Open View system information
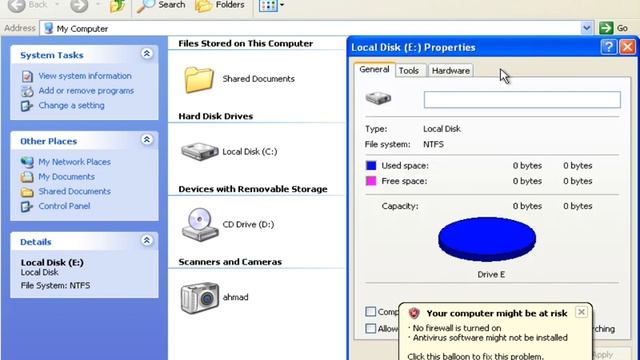 click(x=85, y=76)
